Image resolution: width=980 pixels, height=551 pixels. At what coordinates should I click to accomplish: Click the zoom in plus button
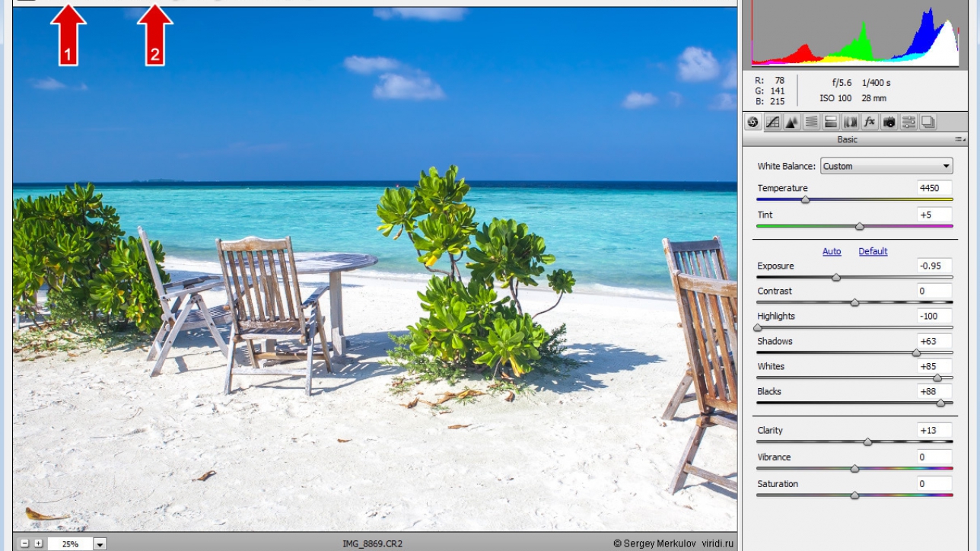tap(38, 543)
